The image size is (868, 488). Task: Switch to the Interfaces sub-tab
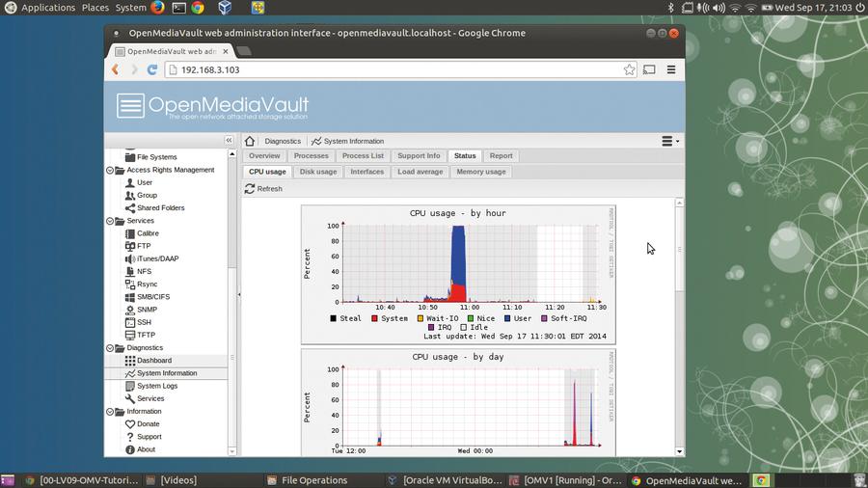tap(367, 172)
